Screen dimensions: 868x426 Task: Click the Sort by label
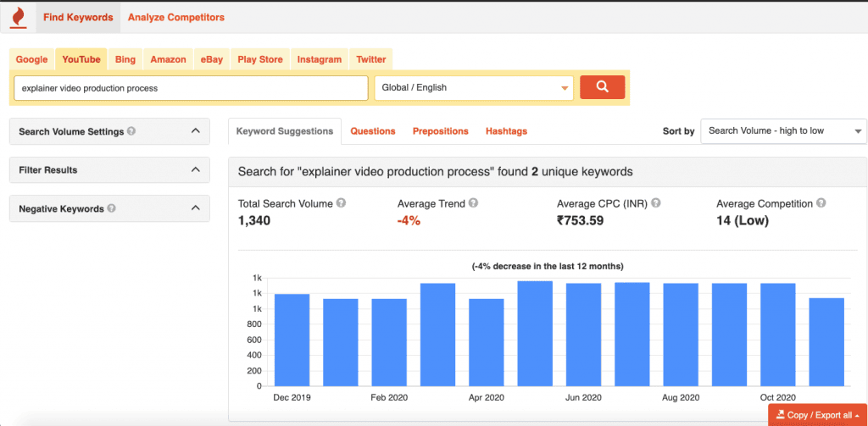pos(679,131)
